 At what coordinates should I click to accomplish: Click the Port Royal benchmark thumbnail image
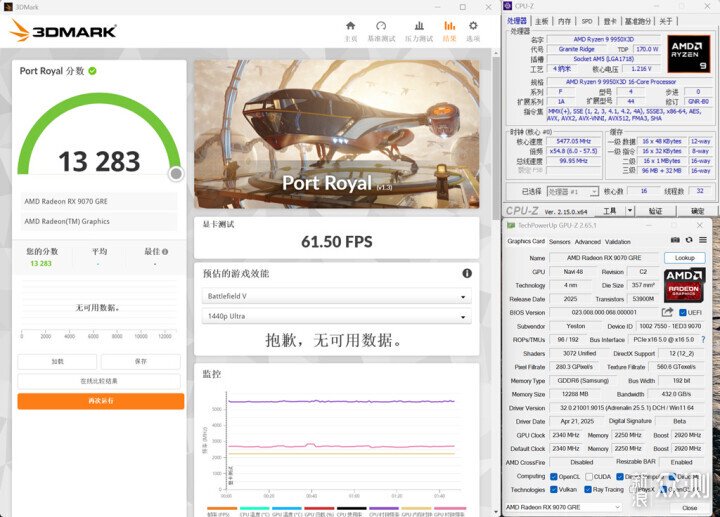coord(337,134)
